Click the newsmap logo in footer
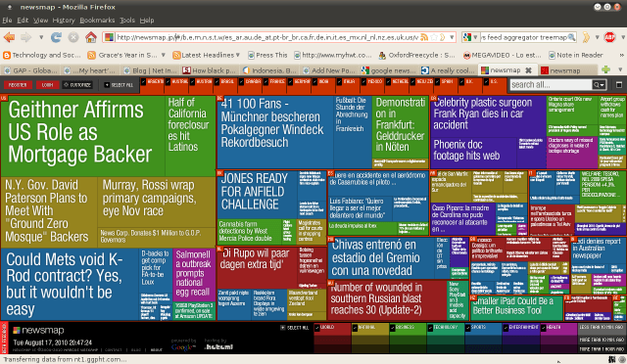 tap(38, 331)
